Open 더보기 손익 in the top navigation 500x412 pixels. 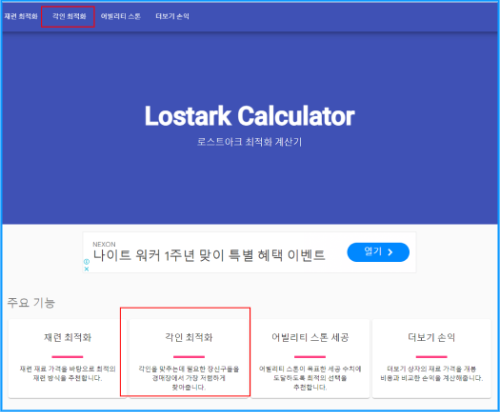[x=172, y=16]
